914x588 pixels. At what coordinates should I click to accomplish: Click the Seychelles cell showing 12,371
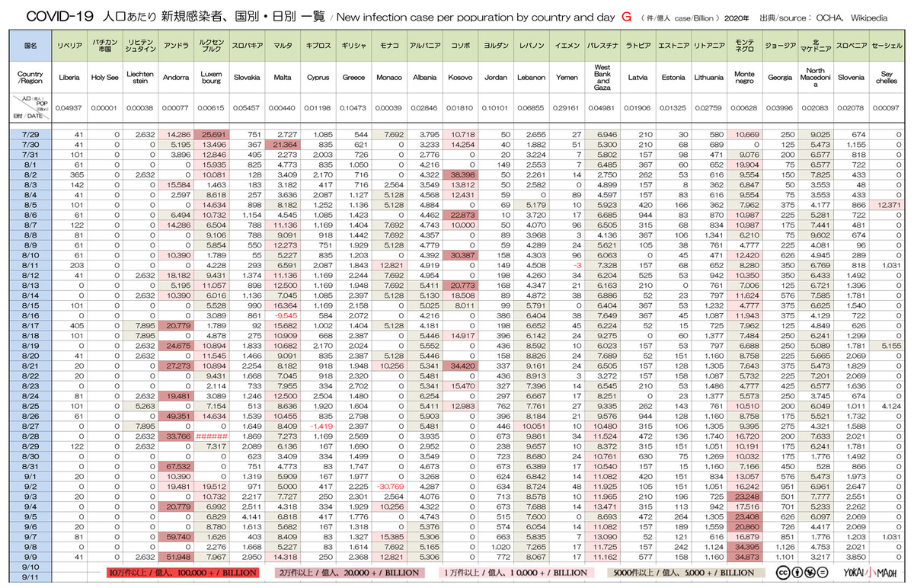coord(887,204)
